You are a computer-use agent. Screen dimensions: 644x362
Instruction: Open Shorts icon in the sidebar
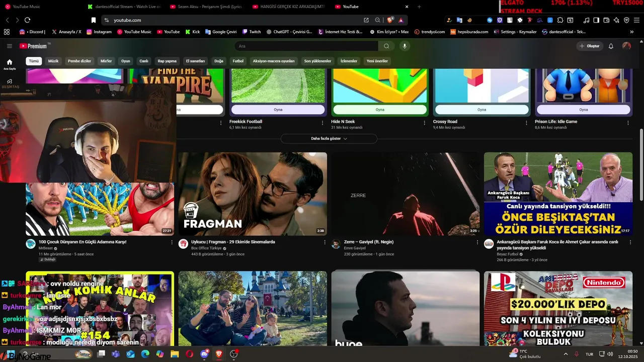coord(9,81)
